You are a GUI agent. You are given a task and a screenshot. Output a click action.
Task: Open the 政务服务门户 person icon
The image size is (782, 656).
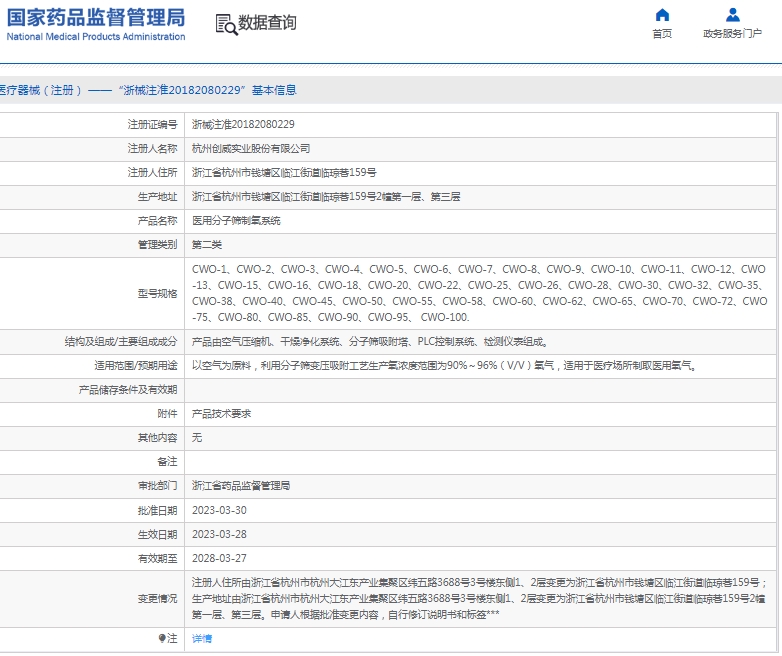click(x=733, y=15)
